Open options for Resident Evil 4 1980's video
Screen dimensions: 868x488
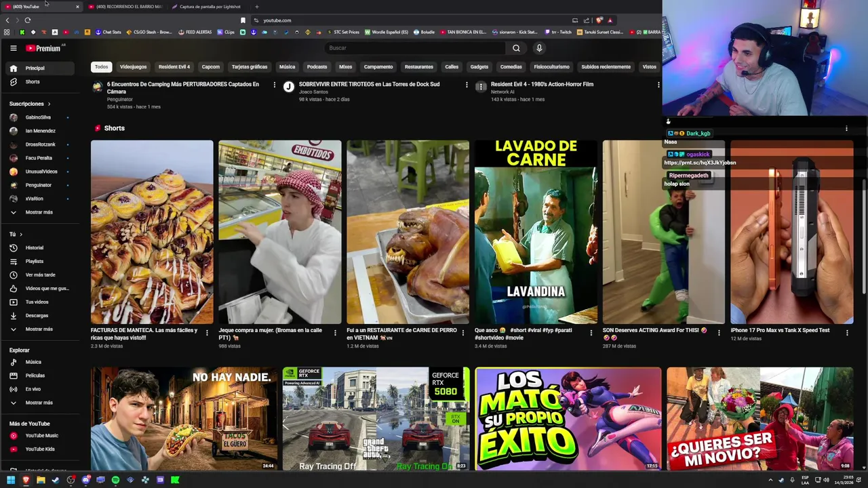coord(658,85)
